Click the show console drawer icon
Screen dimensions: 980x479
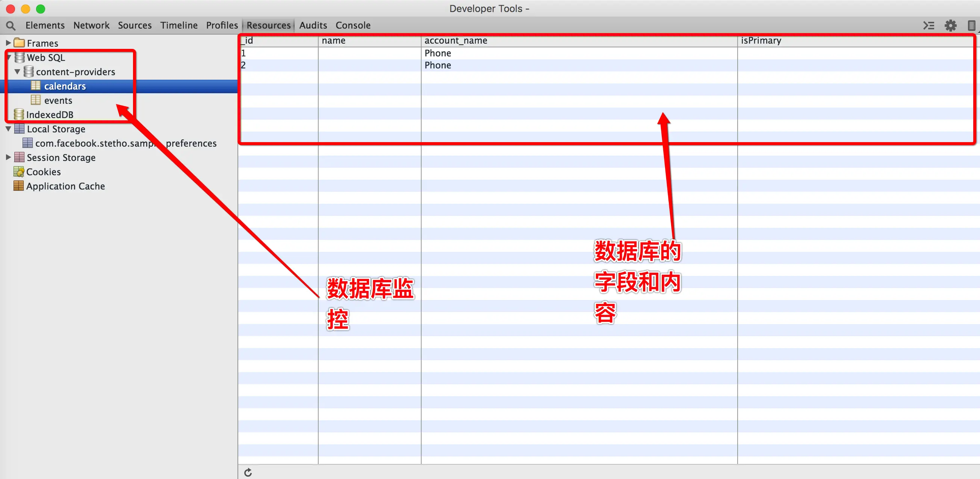(928, 26)
